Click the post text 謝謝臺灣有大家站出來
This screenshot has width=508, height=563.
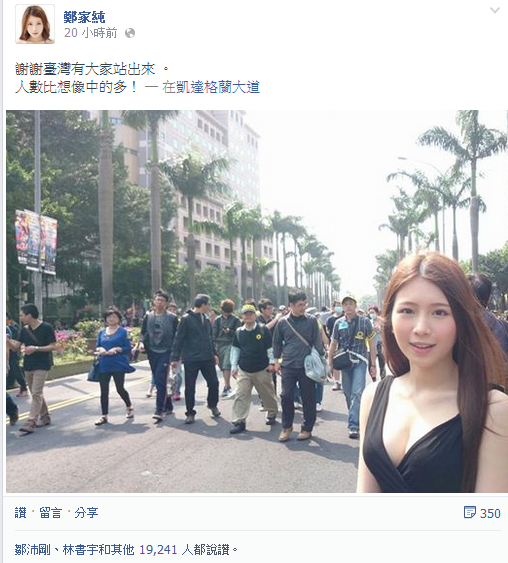(85, 69)
